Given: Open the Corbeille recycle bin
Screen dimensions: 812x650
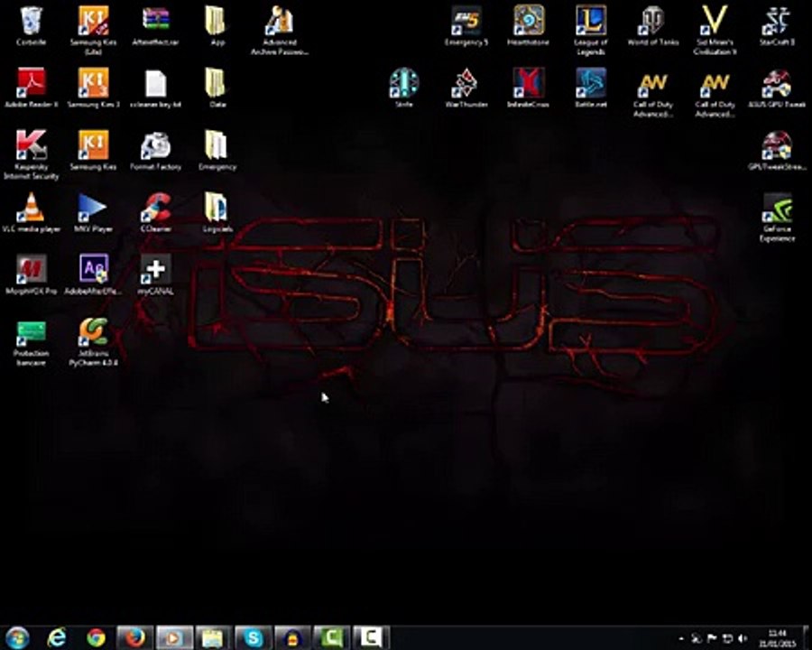Looking at the screenshot, I should click(x=31, y=26).
